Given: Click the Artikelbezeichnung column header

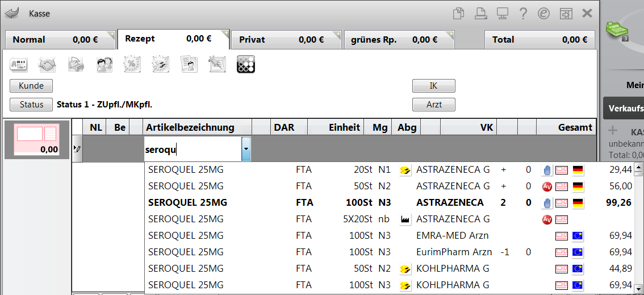Looking at the screenshot, I should pos(197,127).
